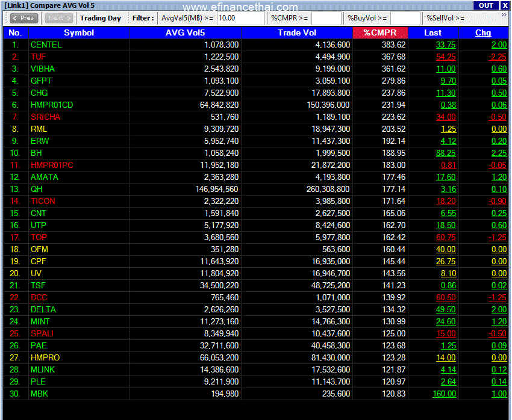512x420 pixels.
Task: Select the QH symbol
Action: (37, 189)
